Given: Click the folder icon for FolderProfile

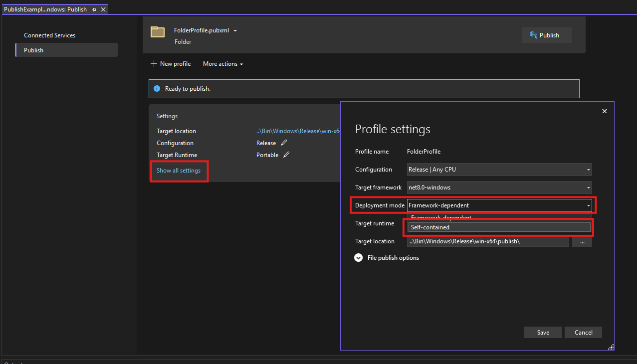Looking at the screenshot, I should 158,32.
